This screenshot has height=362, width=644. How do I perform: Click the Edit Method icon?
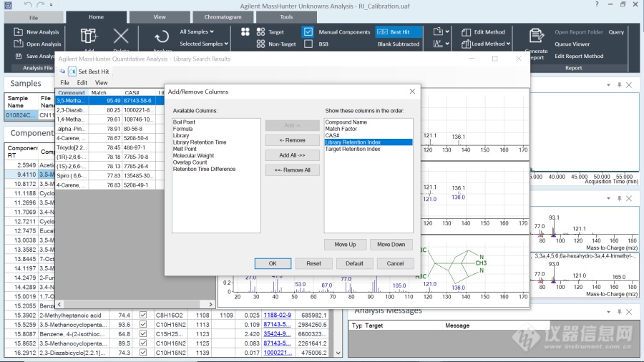click(x=466, y=32)
